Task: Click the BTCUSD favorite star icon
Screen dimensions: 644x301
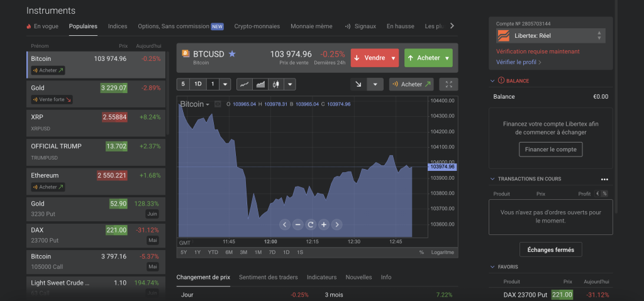Action: pyautogui.click(x=232, y=54)
